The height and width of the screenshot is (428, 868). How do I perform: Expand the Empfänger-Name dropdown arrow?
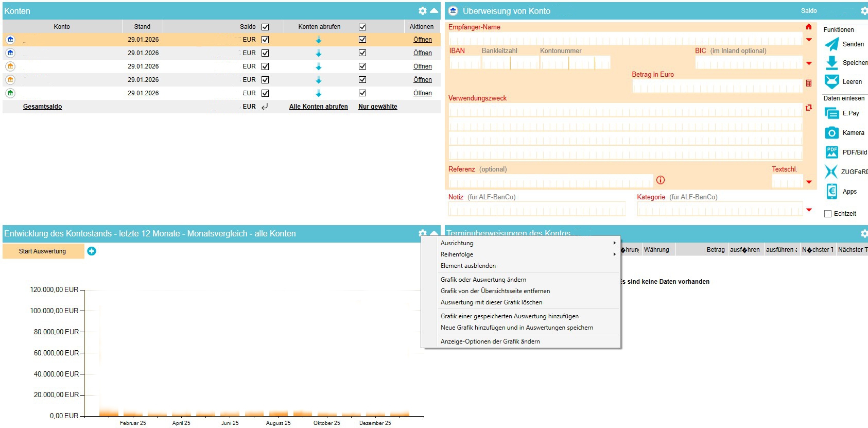click(809, 40)
